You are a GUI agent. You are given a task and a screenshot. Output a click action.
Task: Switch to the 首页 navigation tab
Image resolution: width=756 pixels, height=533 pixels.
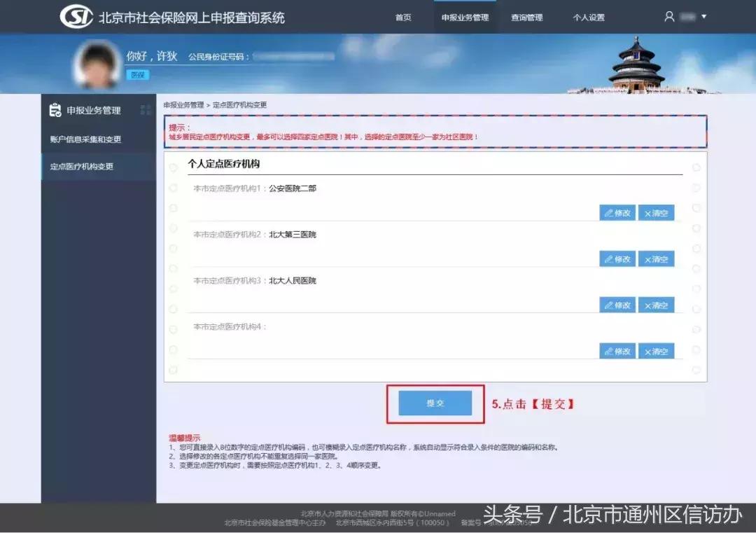[403, 17]
